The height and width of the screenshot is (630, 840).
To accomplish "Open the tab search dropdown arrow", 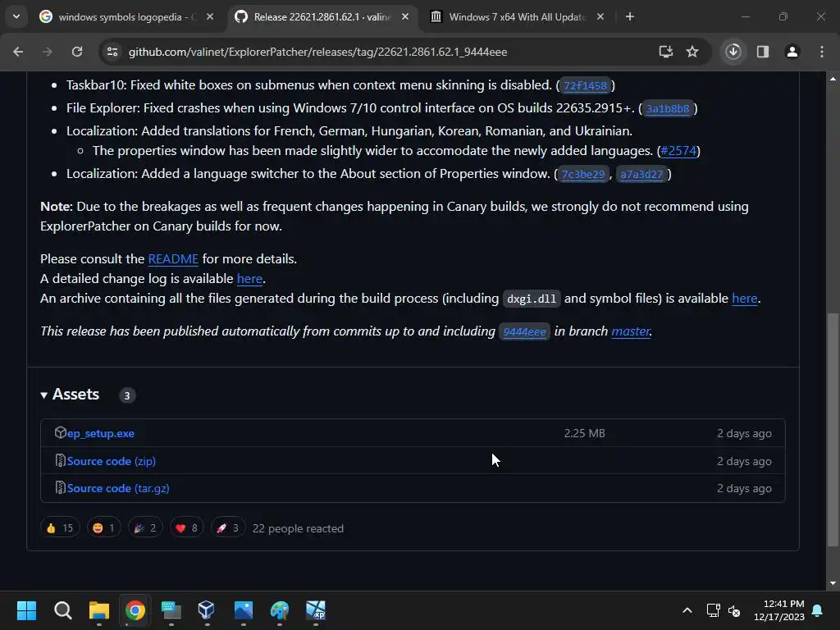I will pyautogui.click(x=16, y=16).
